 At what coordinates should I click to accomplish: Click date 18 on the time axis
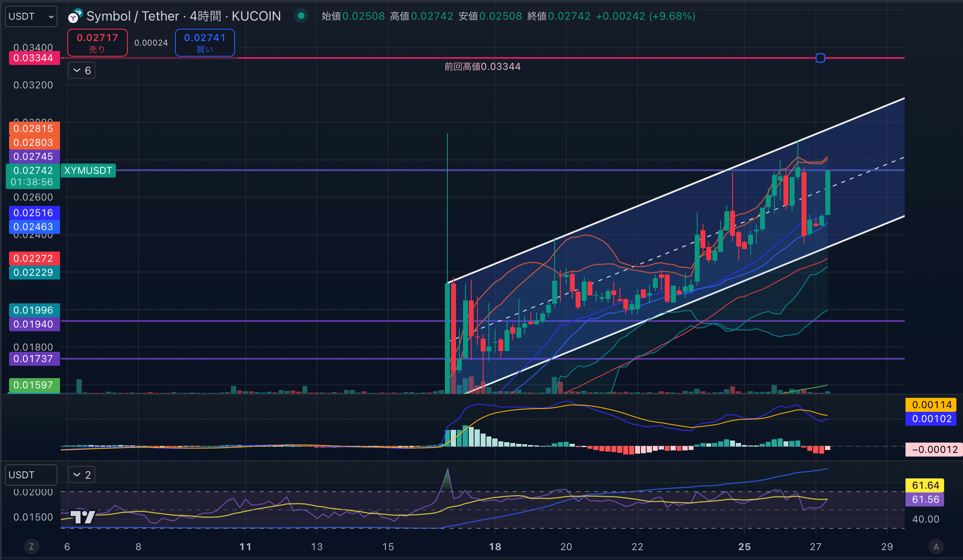pyautogui.click(x=495, y=546)
